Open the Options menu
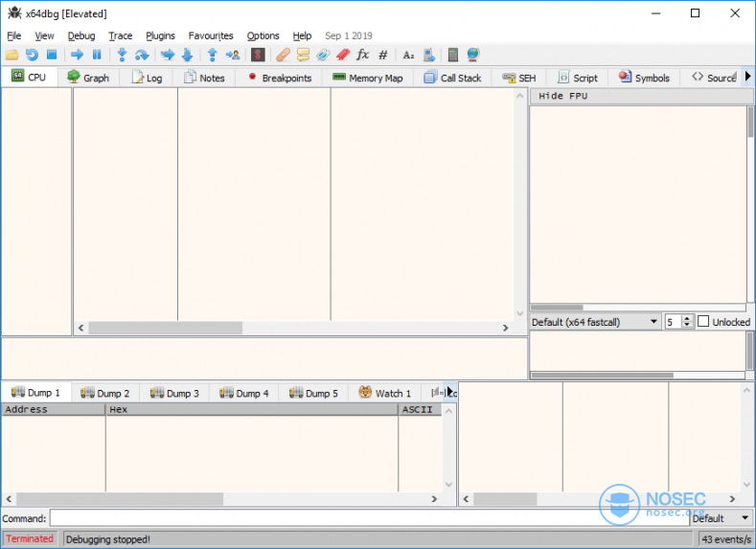 pos(263,35)
